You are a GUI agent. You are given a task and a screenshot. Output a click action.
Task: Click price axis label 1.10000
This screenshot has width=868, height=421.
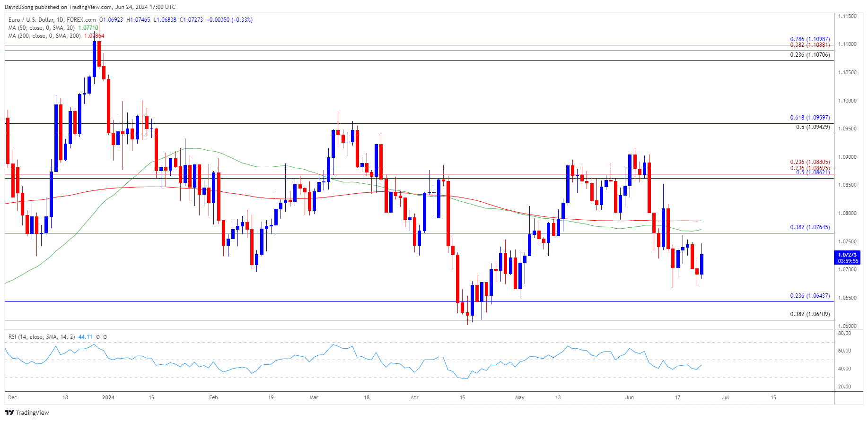847,101
